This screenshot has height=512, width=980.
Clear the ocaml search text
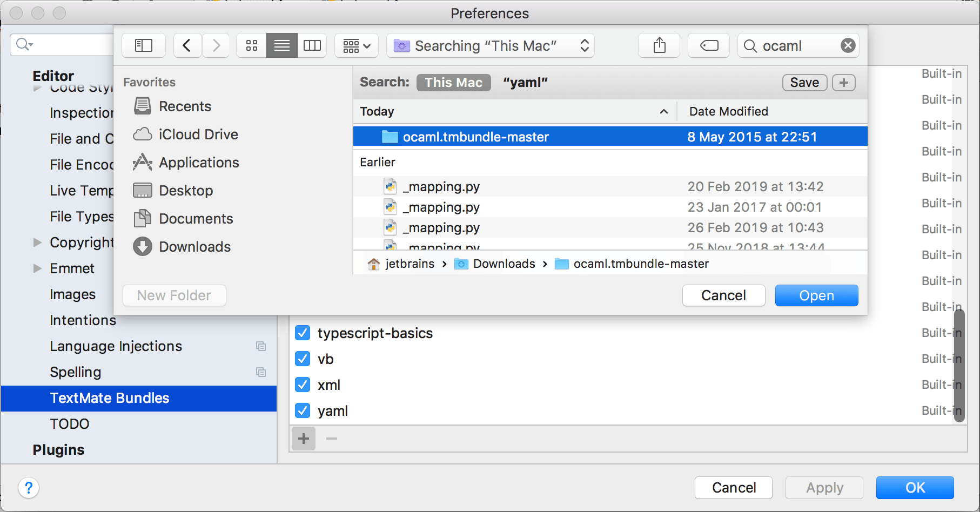(x=848, y=45)
